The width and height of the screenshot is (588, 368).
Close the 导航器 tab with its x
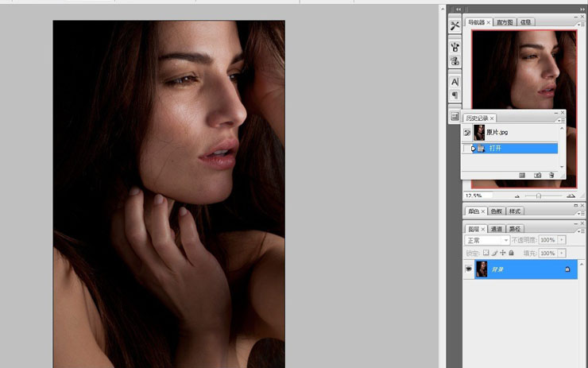pos(488,23)
